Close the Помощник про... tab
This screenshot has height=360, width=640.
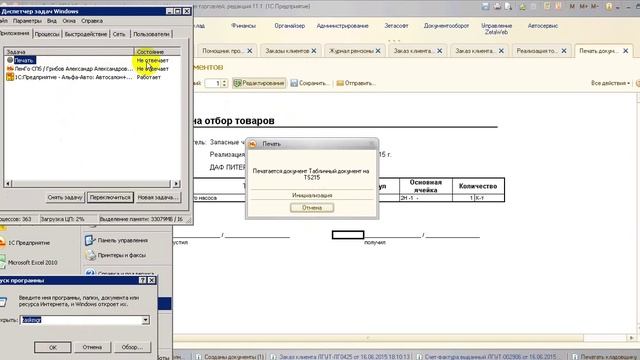tap(250, 51)
